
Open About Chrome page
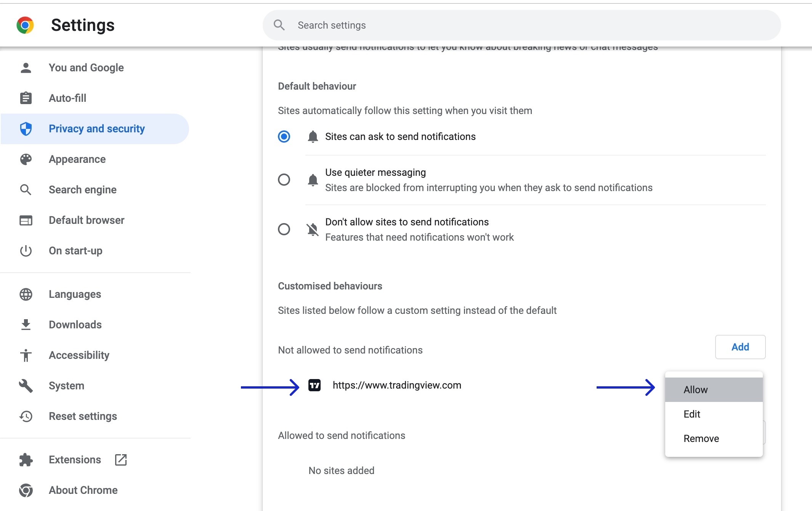(83, 490)
